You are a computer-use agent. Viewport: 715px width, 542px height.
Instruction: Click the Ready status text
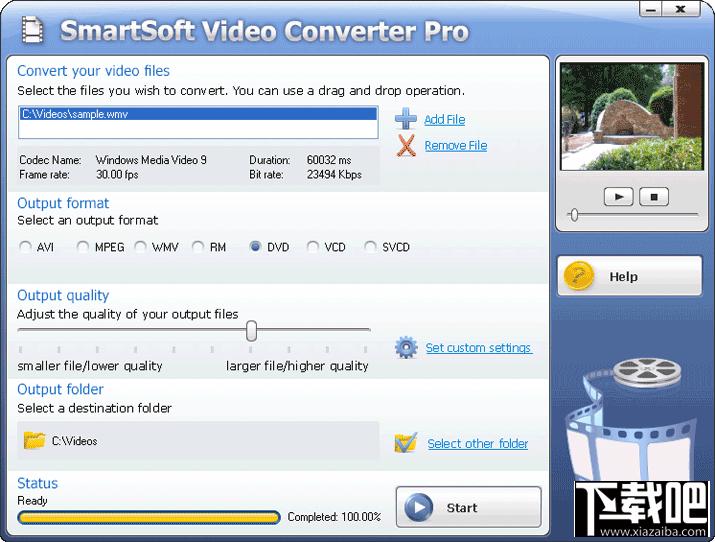(32, 501)
